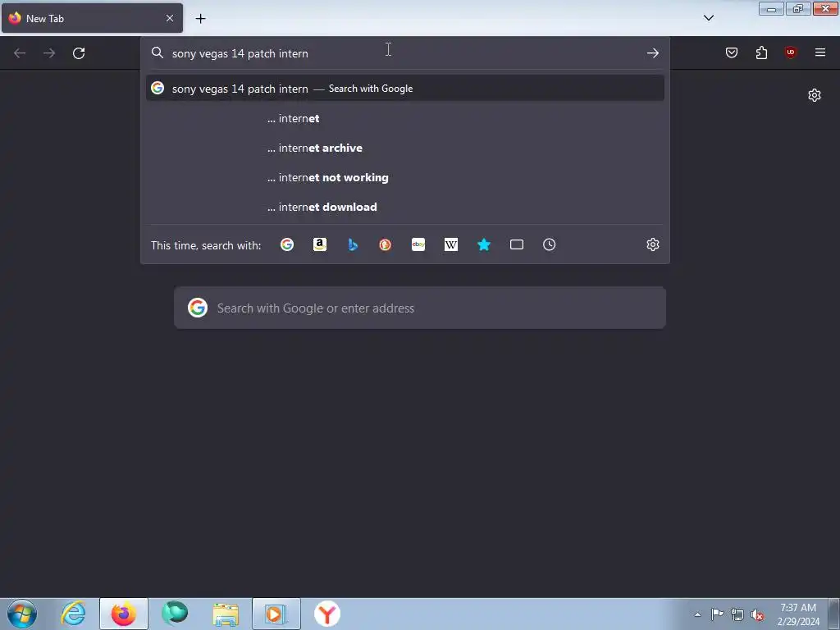840x630 pixels.
Task: Open a new tab with plus button
Action: (200, 19)
